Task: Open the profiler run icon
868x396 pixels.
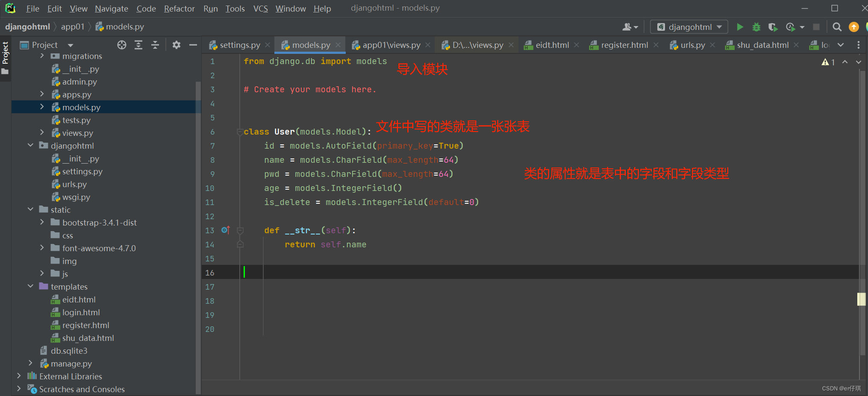Action: point(791,27)
